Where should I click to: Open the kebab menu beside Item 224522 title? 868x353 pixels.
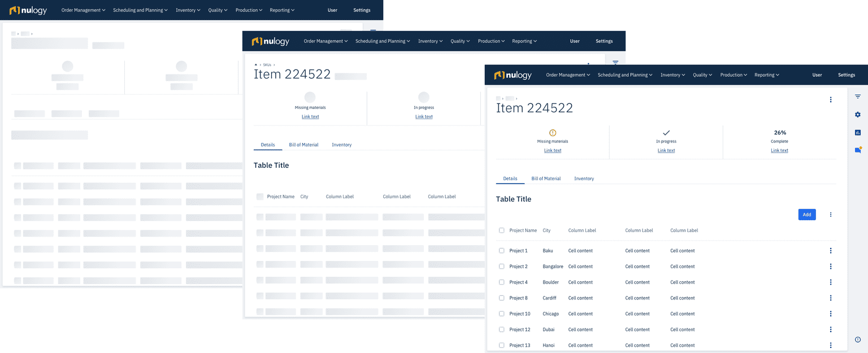point(830,100)
